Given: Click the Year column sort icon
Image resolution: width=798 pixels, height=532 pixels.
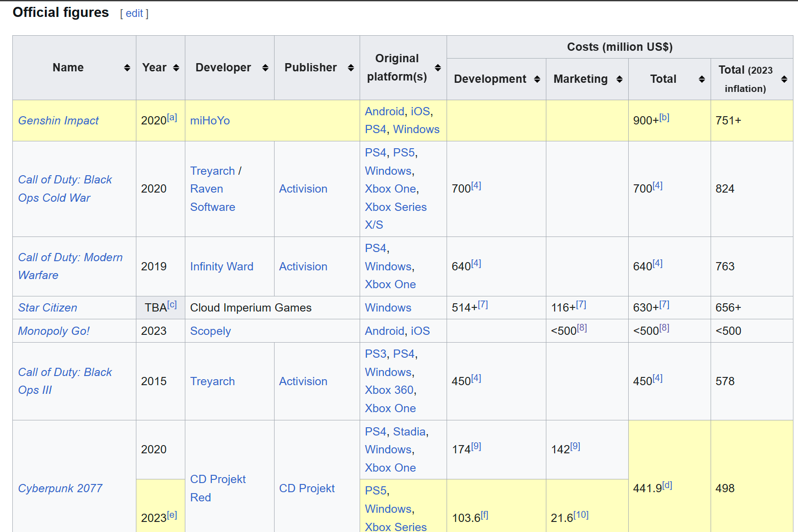Looking at the screenshot, I should point(176,68).
